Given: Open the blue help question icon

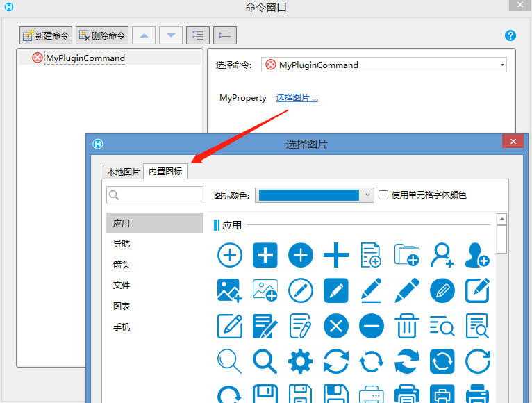Looking at the screenshot, I should tap(510, 35).
